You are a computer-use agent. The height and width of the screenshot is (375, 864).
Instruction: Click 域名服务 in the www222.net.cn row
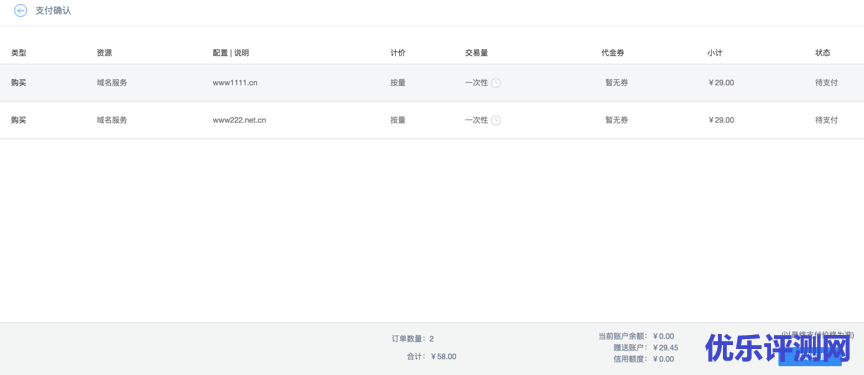tap(112, 120)
